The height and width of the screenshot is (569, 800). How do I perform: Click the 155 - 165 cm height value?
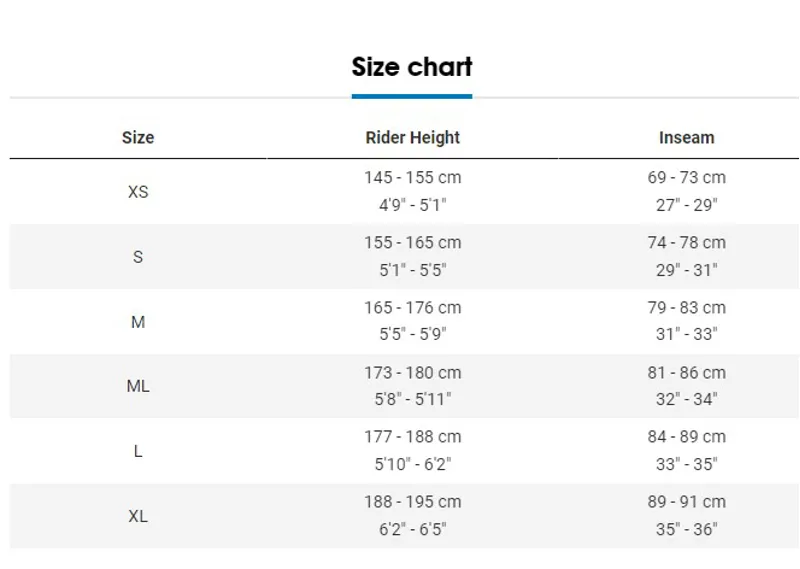pos(412,242)
